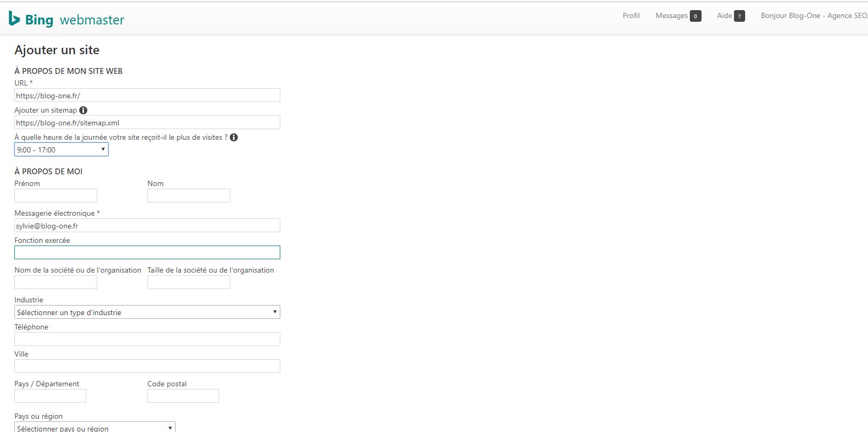The image size is (868, 432).
Task: Focus the Nom text field
Action: point(188,196)
